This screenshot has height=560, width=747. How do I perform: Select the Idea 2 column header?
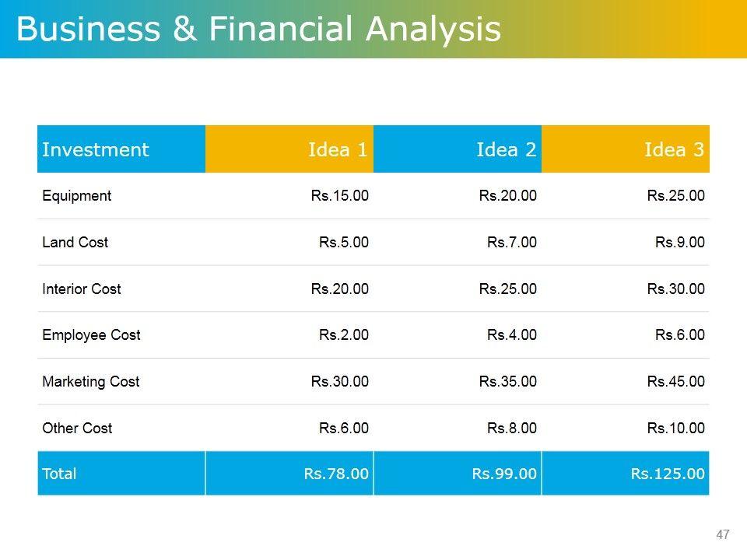[x=506, y=149]
